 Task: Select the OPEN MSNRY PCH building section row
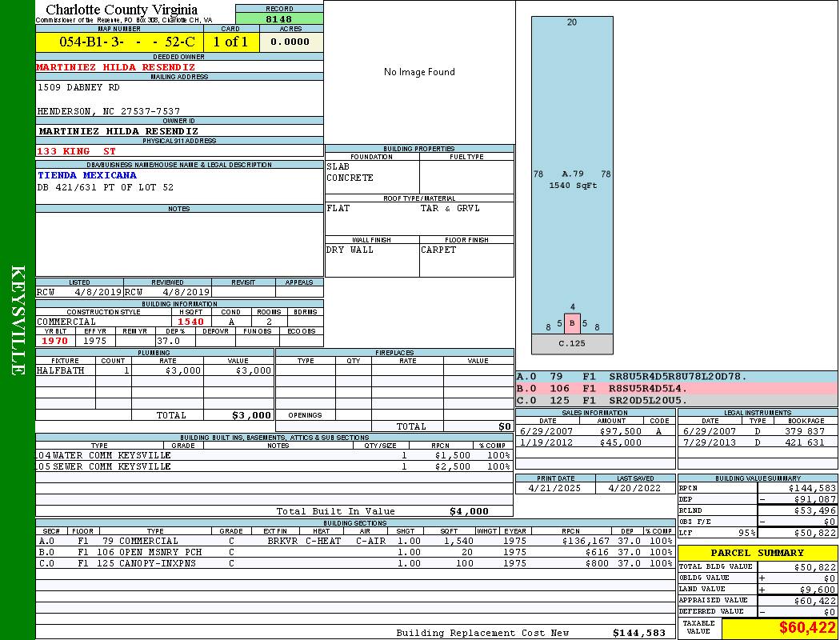pos(354,552)
